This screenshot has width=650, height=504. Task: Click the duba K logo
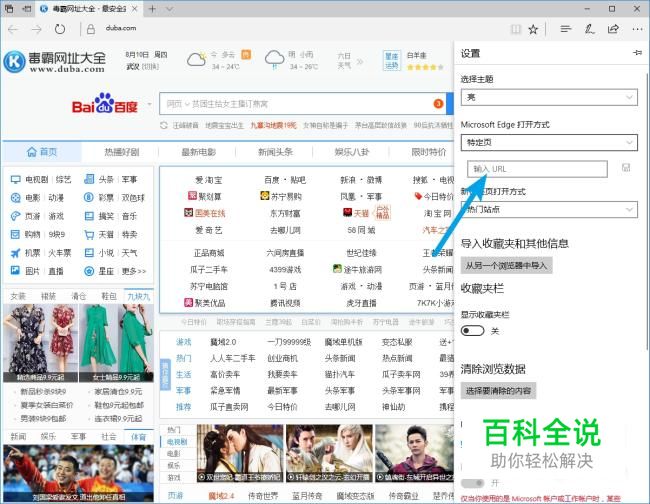pyautogui.click(x=15, y=61)
